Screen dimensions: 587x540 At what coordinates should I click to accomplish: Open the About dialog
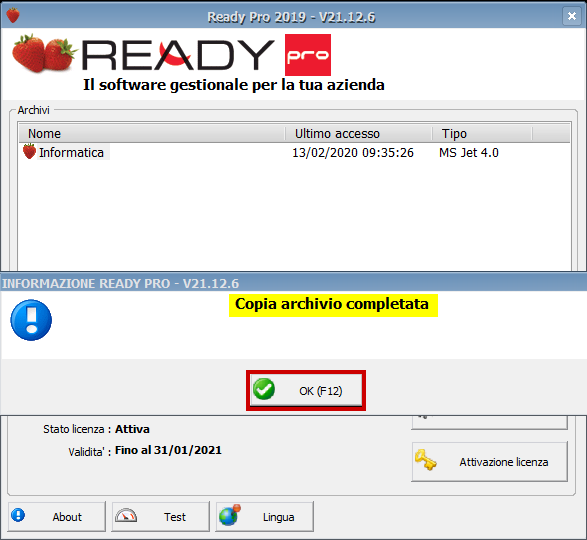[x=57, y=516]
